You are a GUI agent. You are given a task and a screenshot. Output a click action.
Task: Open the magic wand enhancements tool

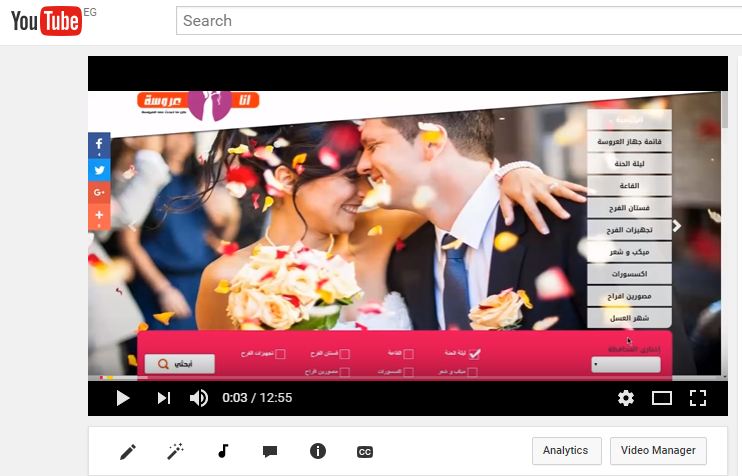pos(175,451)
